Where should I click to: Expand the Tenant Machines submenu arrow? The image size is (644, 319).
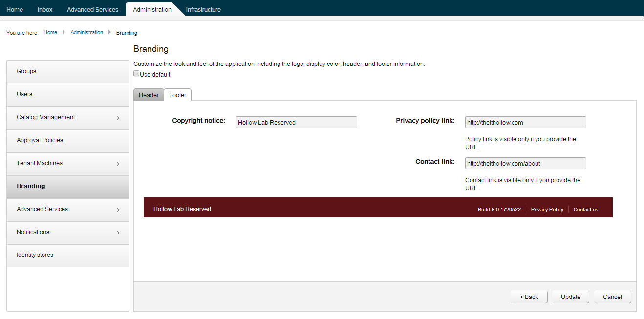tap(118, 164)
